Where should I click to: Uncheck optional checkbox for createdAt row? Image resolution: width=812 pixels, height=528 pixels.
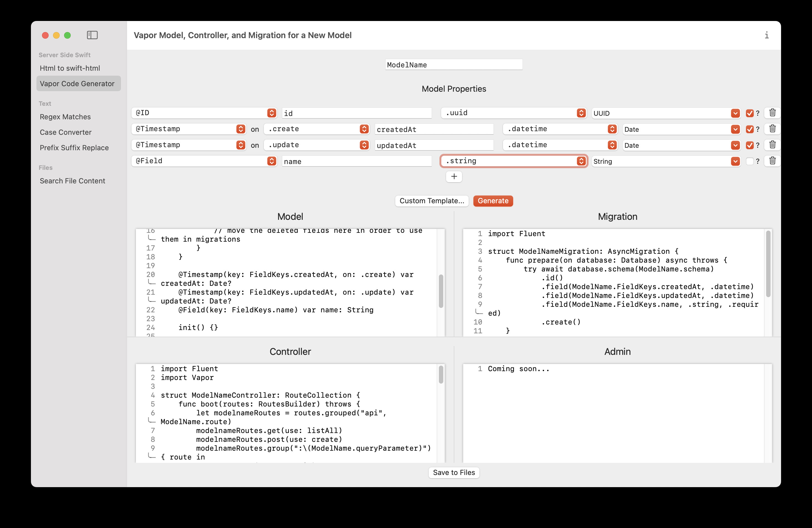pyautogui.click(x=749, y=129)
